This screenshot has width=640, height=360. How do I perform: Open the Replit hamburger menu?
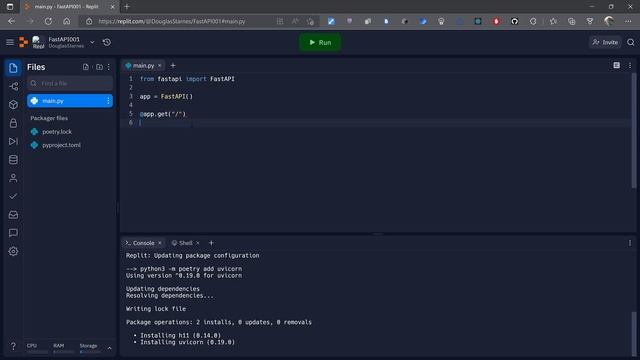10,42
